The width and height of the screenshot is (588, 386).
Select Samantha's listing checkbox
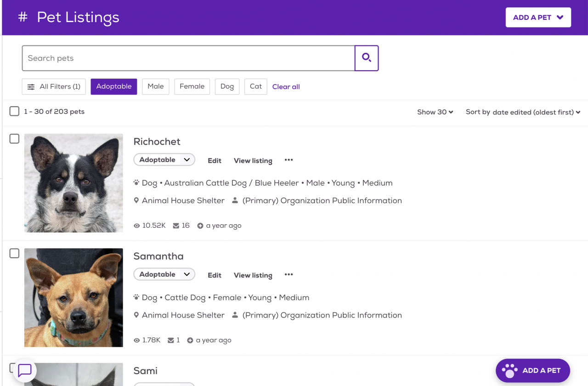pos(14,253)
